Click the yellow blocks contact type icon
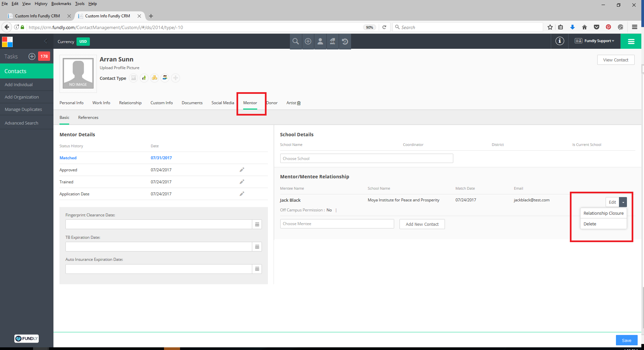 pos(154,78)
